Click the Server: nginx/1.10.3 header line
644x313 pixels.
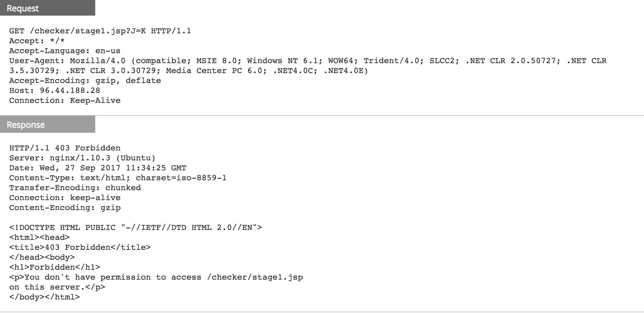coord(82,158)
